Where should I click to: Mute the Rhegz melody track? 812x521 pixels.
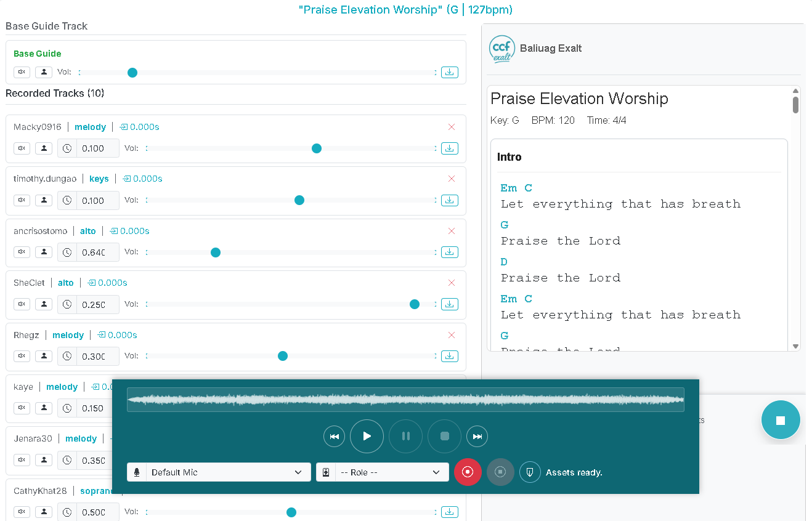pos(22,356)
